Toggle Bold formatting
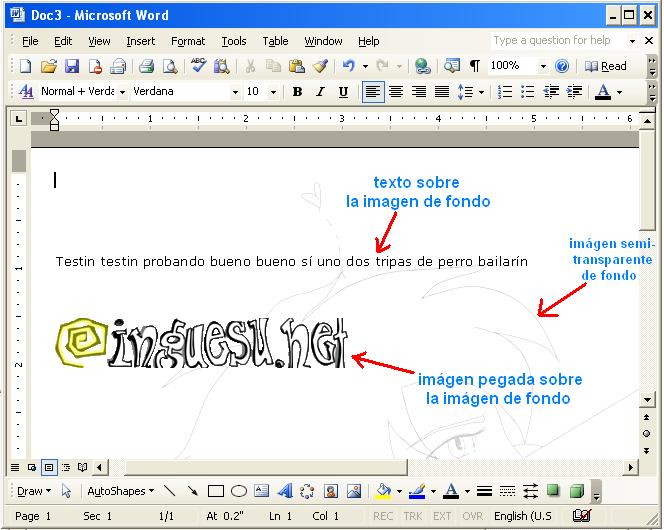 click(x=297, y=91)
